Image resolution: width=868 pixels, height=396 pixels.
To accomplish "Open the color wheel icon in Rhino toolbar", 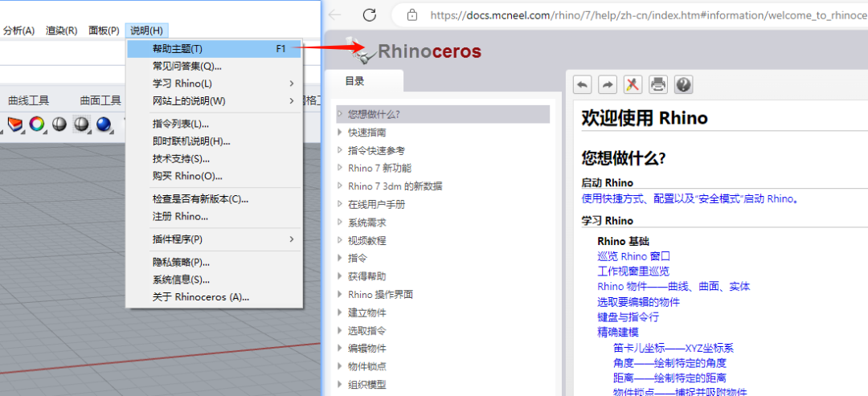I will tap(36, 125).
